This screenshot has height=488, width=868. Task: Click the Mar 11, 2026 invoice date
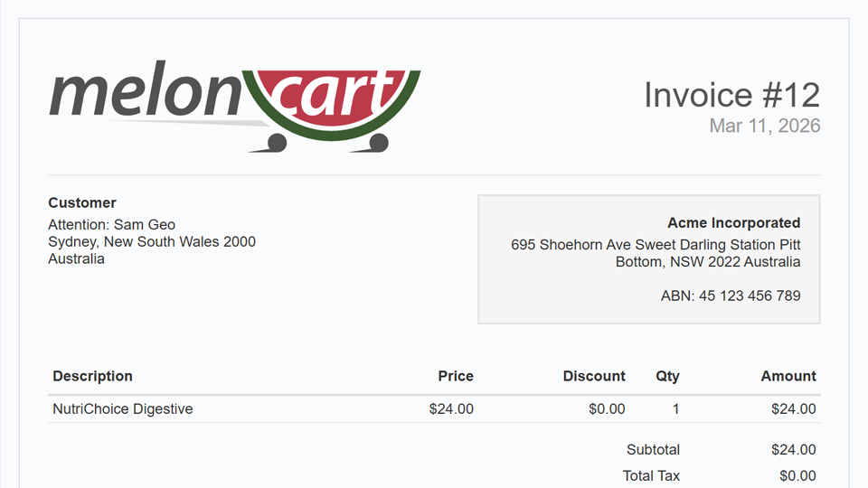pyautogui.click(x=764, y=126)
